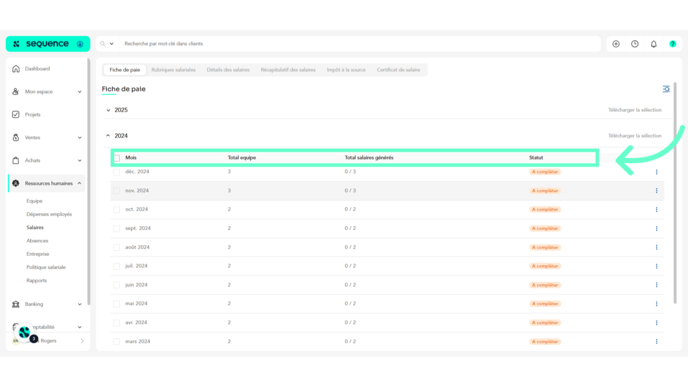Open the notifications bell
Screen dimensions: 688x387
(x=654, y=44)
